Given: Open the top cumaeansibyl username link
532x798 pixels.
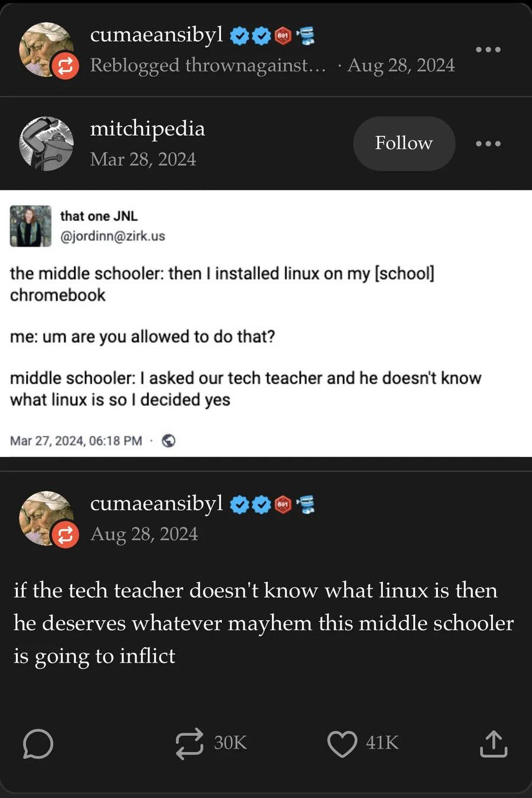Looking at the screenshot, I should pyautogui.click(x=157, y=35).
